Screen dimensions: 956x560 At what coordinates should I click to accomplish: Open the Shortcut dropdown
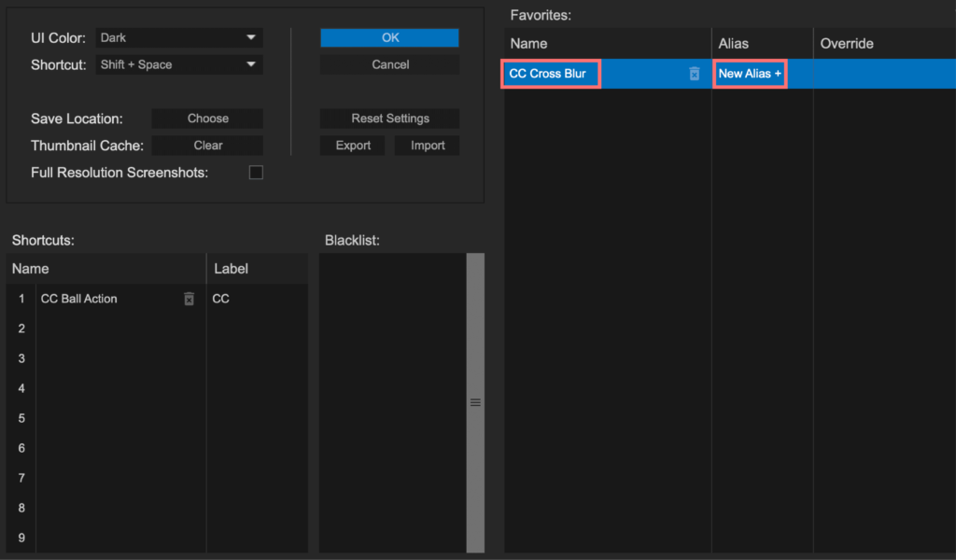point(177,63)
